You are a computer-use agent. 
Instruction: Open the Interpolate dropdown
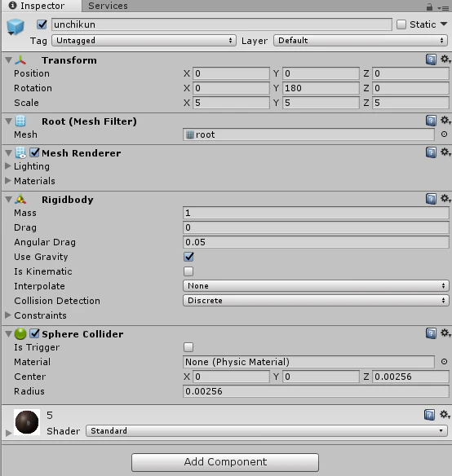pyautogui.click(x=316, y=285)
